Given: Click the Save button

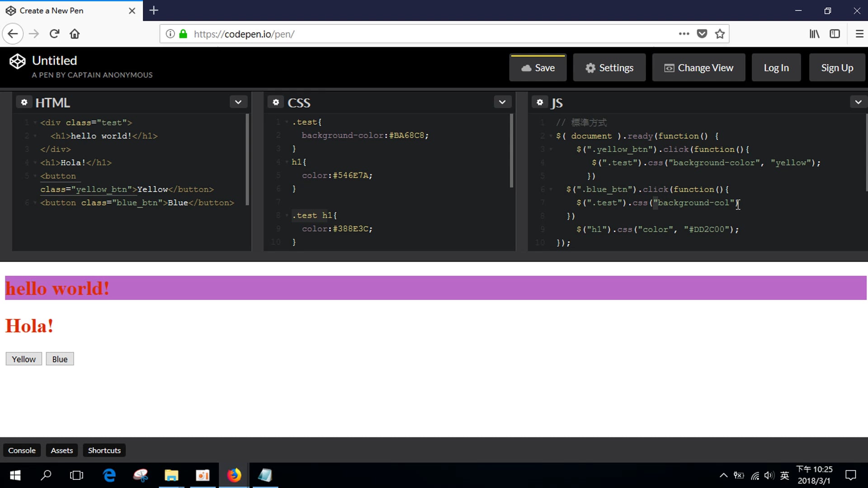Looking at the screenshot, I should pyautogui.click(x=538, y=68).
